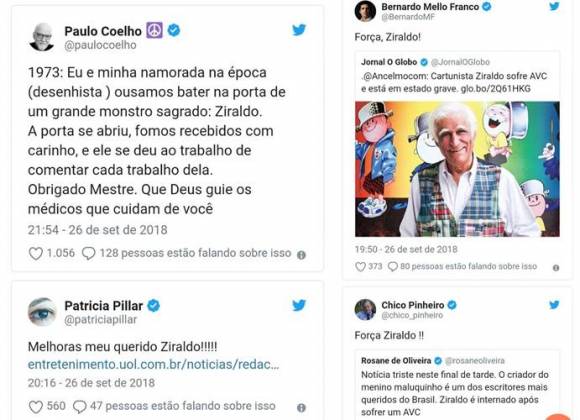Like Paulo Coelho's tweet with heart icon

point(36,253)
